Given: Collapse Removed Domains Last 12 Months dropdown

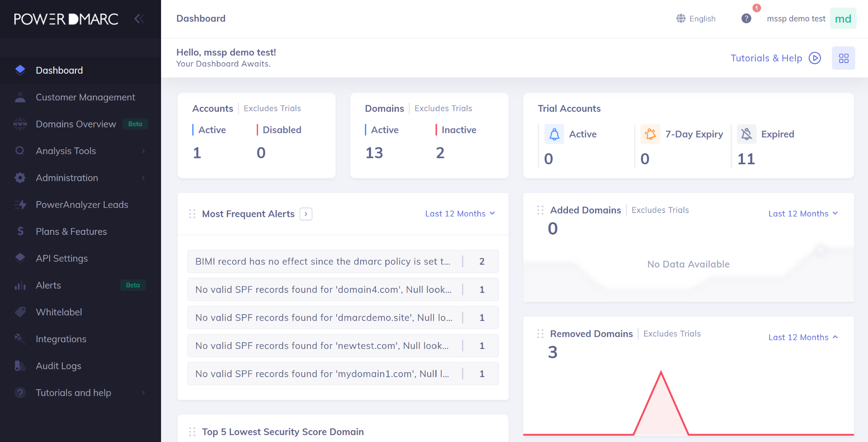Looking at the screenshot, I should click(x=803, y=337).
